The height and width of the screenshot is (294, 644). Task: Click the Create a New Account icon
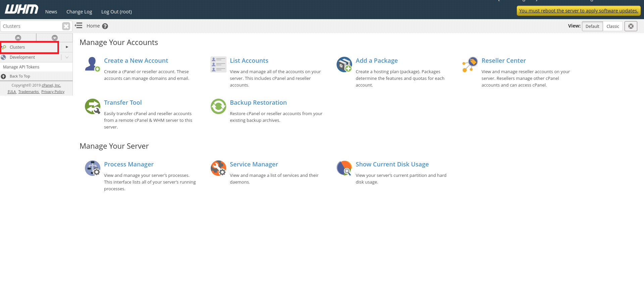92,64
